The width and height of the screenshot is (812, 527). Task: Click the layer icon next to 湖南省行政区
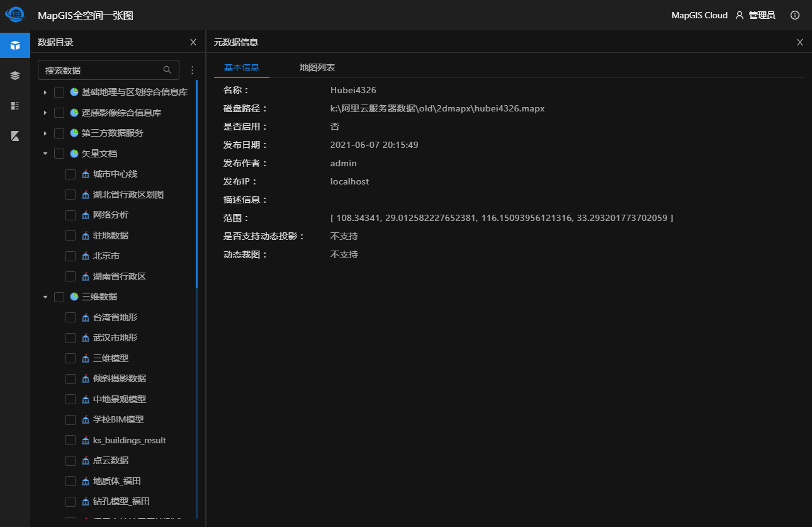point(86,276)
